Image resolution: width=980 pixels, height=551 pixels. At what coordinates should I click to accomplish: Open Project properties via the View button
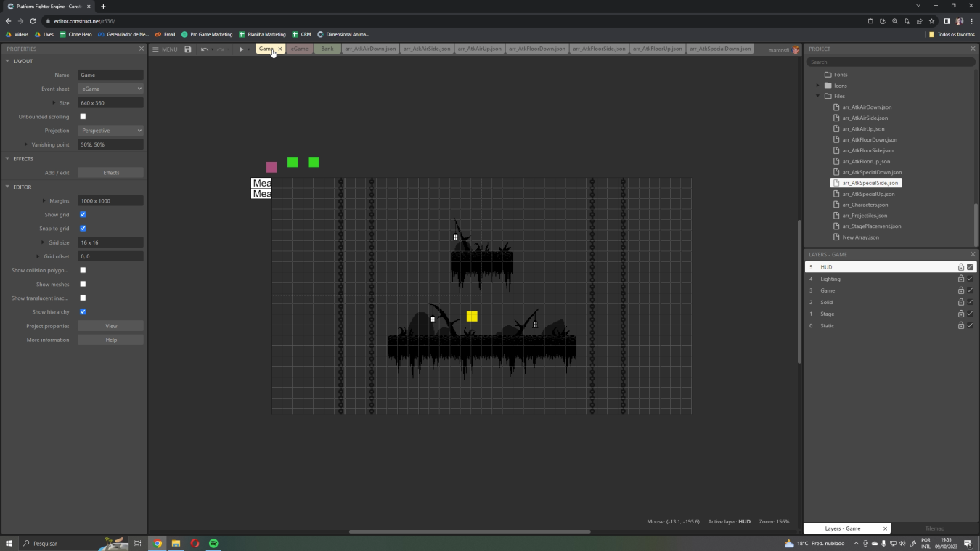point(110,325)
